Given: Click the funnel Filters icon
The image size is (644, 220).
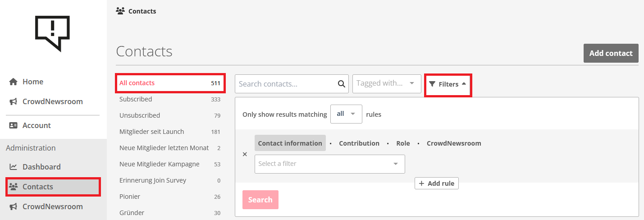Looking at the screenshot, I should 433,84.
